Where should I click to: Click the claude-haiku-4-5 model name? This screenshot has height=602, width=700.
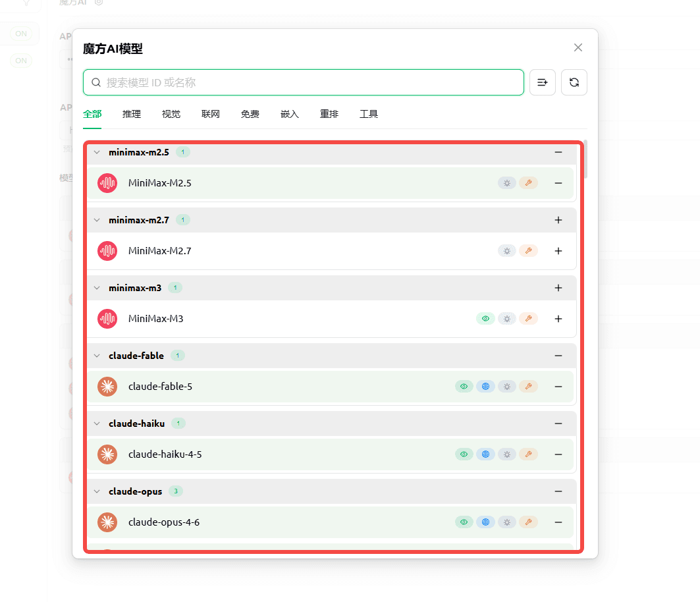pyautogui.click(x=165, y=454)
